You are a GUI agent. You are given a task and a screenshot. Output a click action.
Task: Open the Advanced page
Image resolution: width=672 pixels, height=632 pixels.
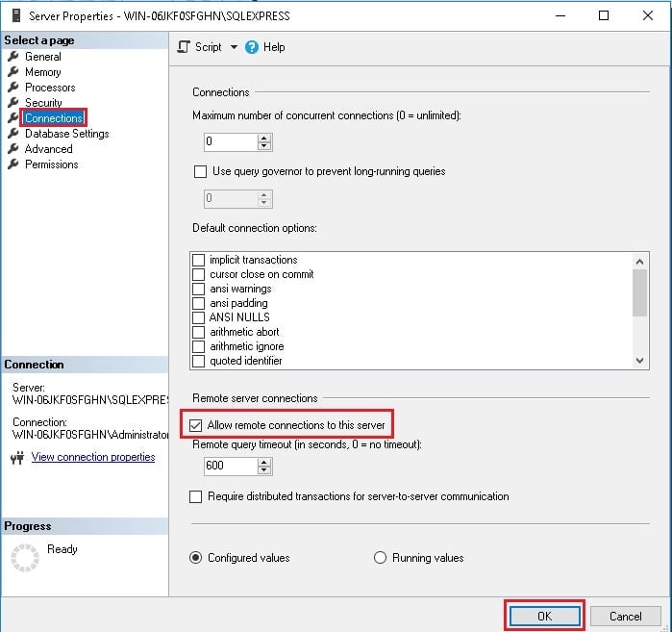coord(48,149)
